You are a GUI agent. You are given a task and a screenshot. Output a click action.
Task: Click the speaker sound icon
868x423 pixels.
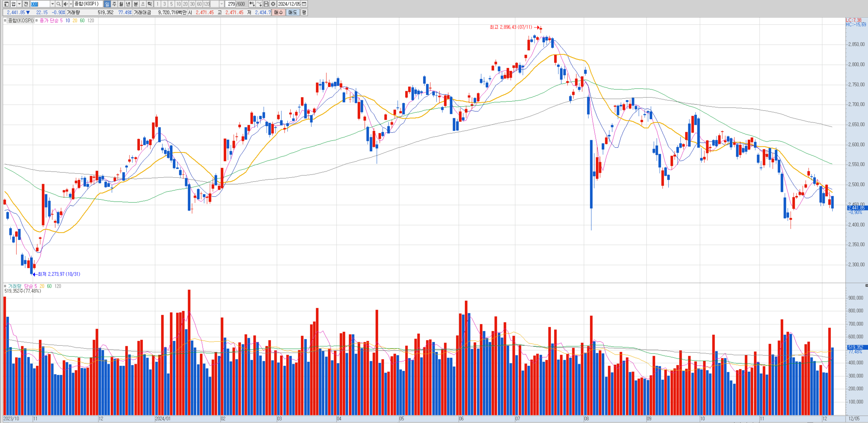pyautogui.click(x=66, y=4)
